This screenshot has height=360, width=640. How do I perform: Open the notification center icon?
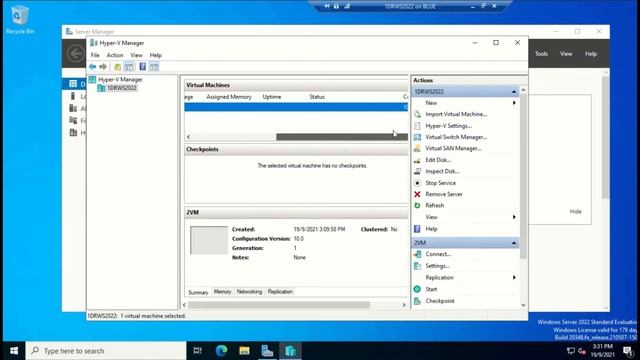coord(628,351)
